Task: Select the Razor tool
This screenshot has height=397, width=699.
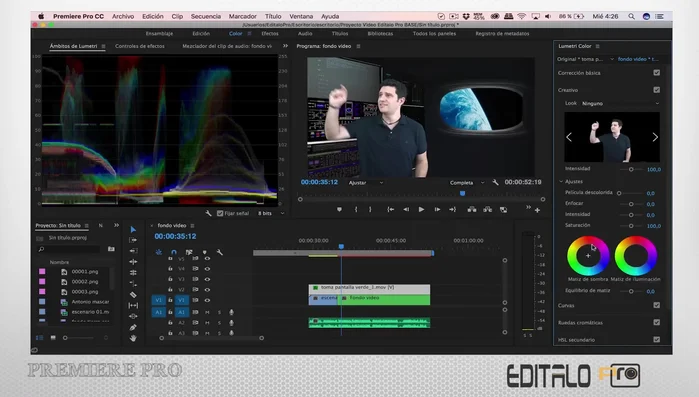Action: point(133,295)
